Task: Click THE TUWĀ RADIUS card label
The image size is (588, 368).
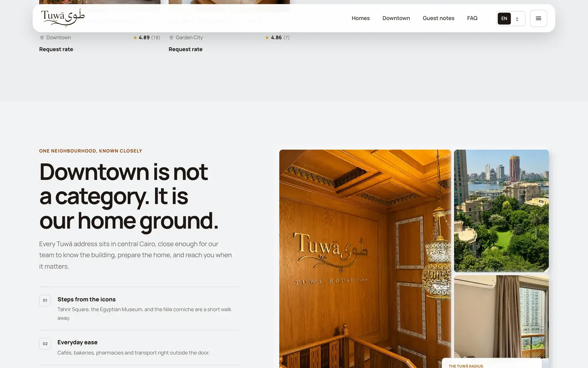Action: pos(466,366)
